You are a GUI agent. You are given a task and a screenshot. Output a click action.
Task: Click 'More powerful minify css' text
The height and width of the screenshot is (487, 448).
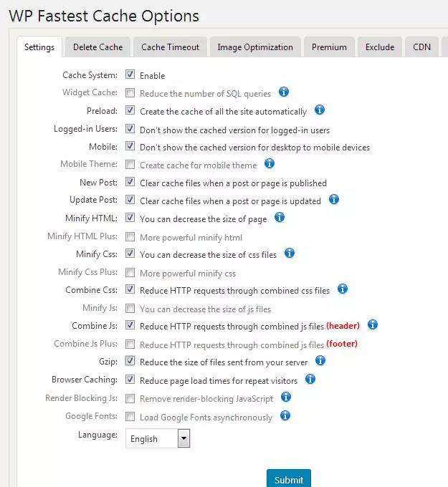(188, 274)
